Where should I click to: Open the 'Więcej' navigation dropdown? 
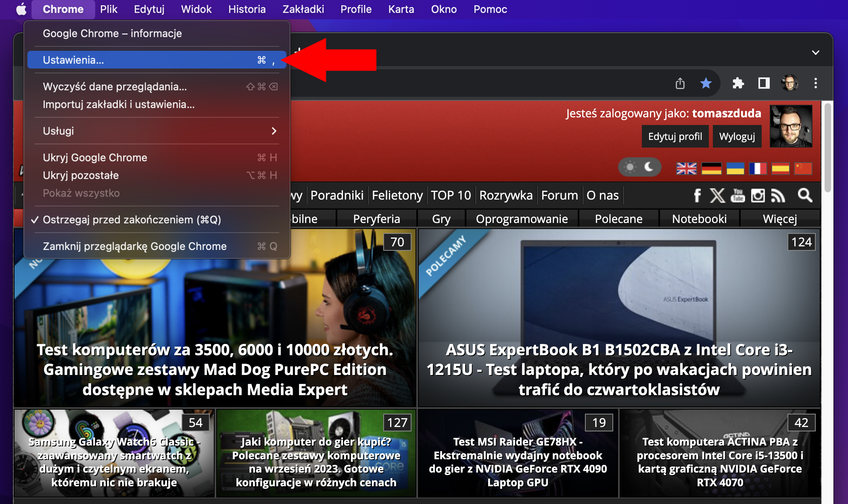pyautogui.click(x=781, y=219)
